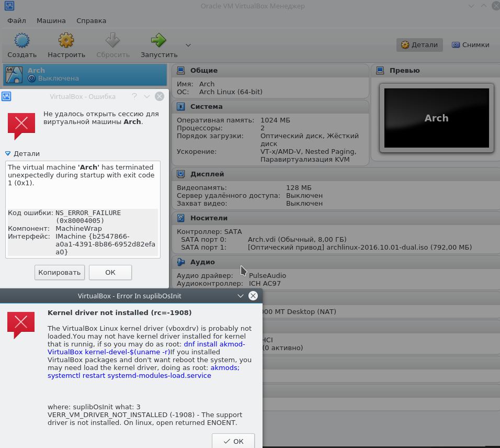Start the VM with Запустить green arrow
Screen dimensions: 500x448
[x=158, y=40]
